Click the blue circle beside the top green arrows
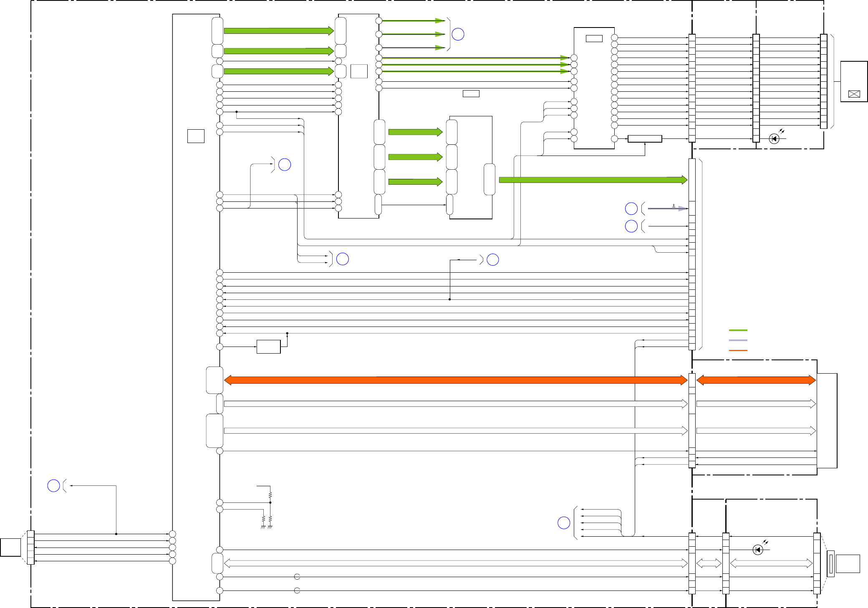 [458, 34]
